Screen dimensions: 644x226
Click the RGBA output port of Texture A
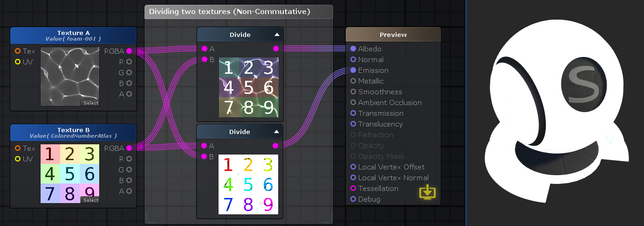[129, 51]
